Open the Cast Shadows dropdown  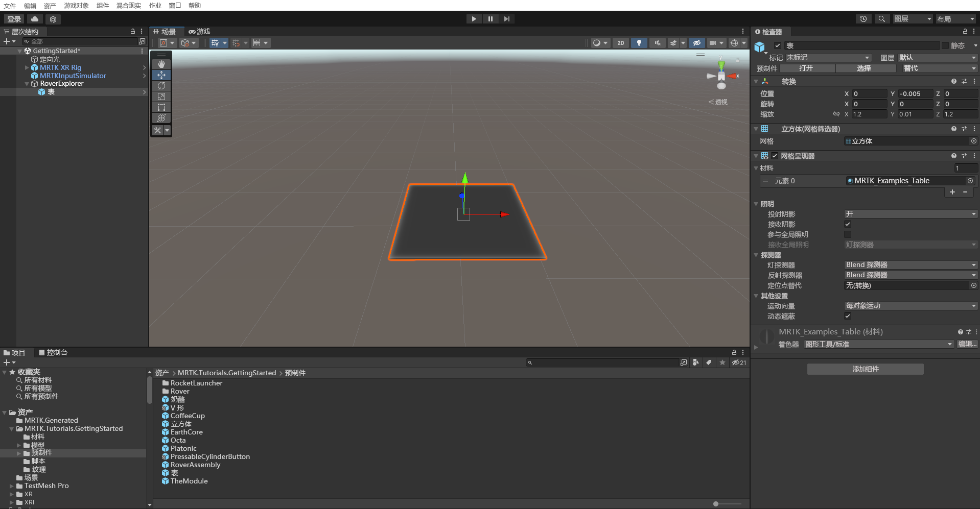click(910, 214)
